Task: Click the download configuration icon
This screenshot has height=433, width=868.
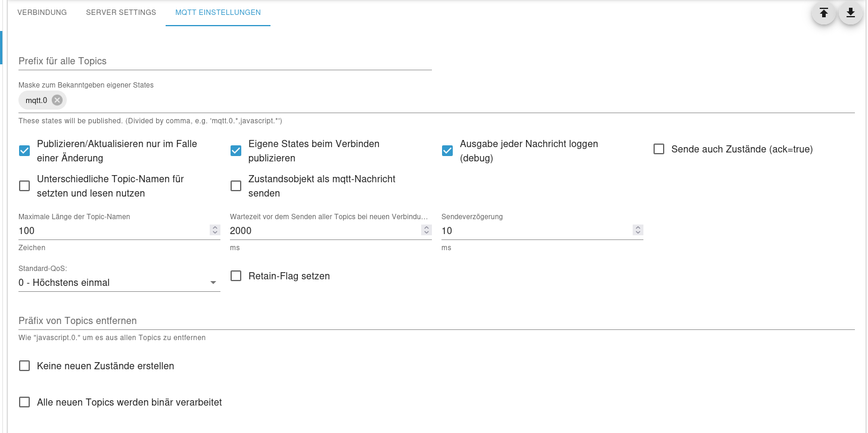Action: pyautogui.click(x=851, y=13)
